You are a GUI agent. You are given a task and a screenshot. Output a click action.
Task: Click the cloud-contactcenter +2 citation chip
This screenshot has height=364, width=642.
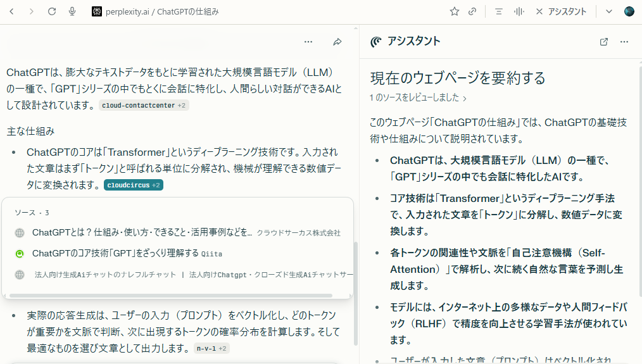[144, 105]
